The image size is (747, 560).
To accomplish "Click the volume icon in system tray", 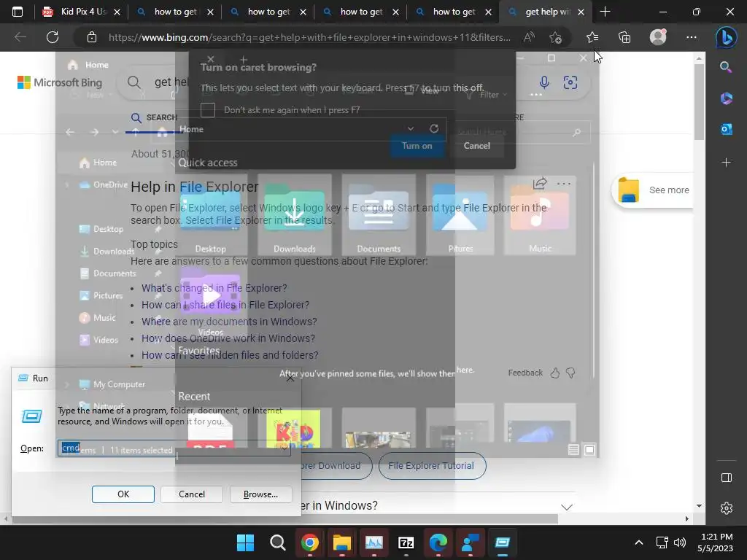I will tap(680, 542).
